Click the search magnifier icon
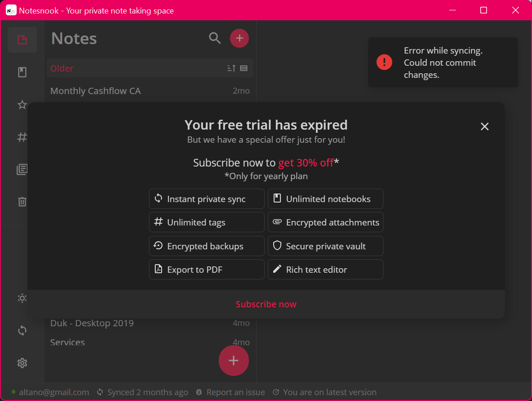The image size is (532, 401). pos(214,38)
